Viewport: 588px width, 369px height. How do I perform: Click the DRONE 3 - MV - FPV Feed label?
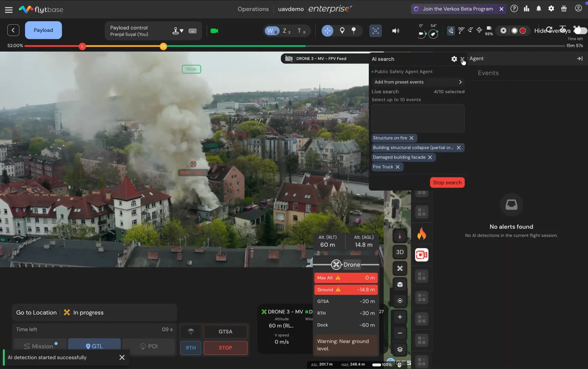321,59
